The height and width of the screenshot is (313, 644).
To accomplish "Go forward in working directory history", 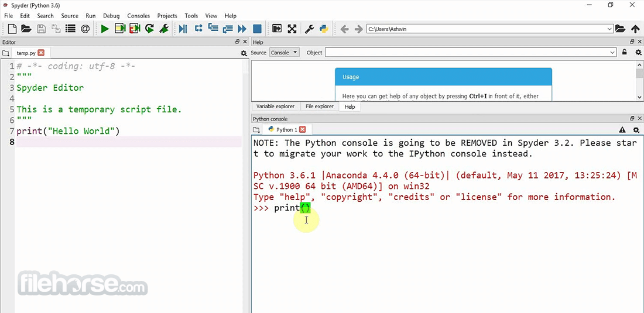I will click(x=358, y=29).
